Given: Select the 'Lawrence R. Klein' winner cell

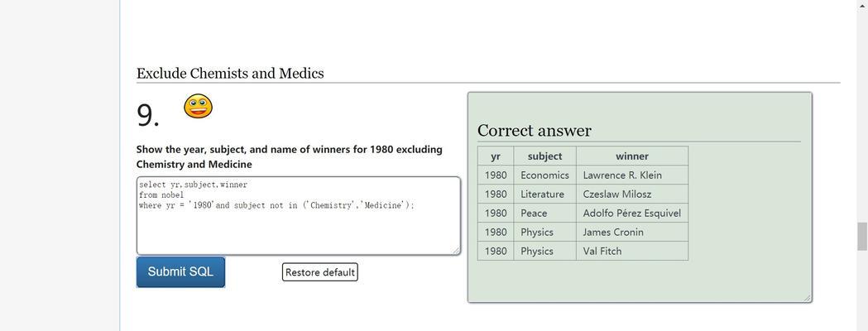Looking at the screenshot, I should pyautogui.click(x=632, y=175).
